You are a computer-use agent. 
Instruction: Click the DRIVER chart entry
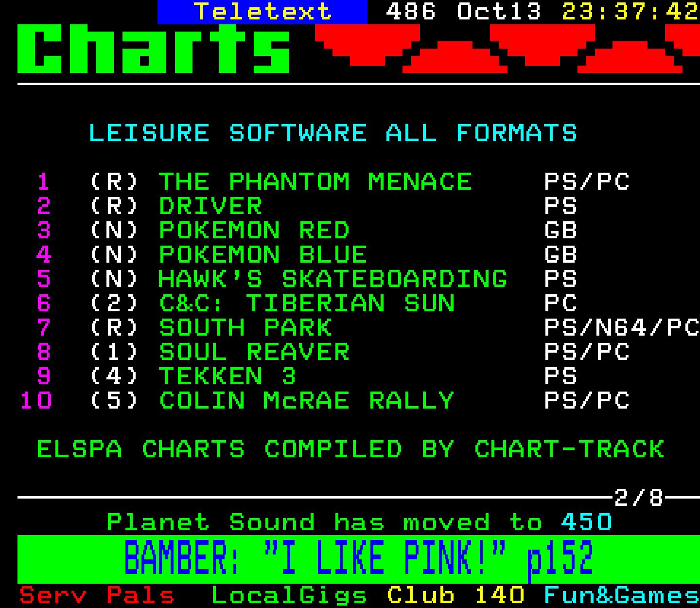[210, 206]
